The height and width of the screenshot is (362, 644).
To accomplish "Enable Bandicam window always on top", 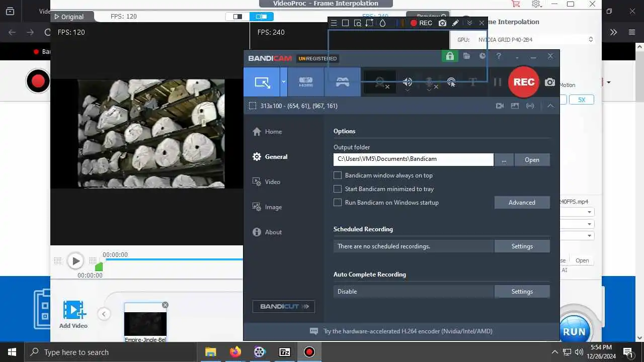I will coord(338,175).
